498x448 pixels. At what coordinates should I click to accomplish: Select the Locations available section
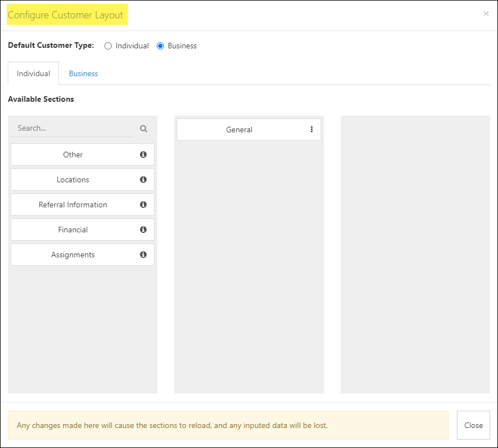coord(83,180)
